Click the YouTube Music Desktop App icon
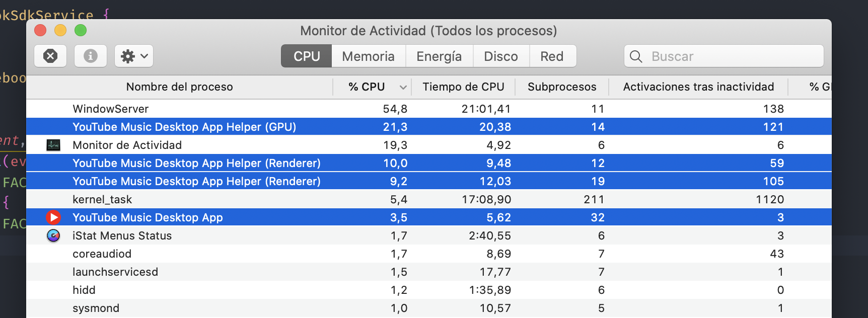Image resolution: width=868 pixels, height=318 pixels. (x=54, y=217)
